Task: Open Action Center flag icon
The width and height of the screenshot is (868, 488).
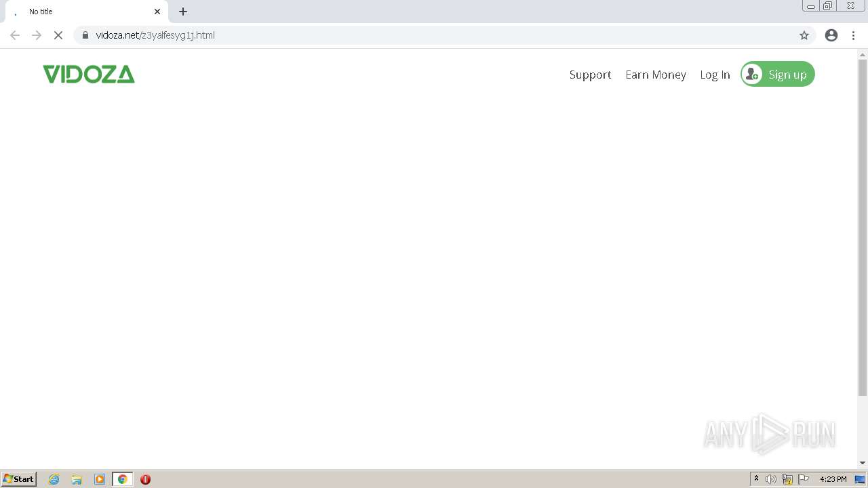Action: click(x=804, y=479)
